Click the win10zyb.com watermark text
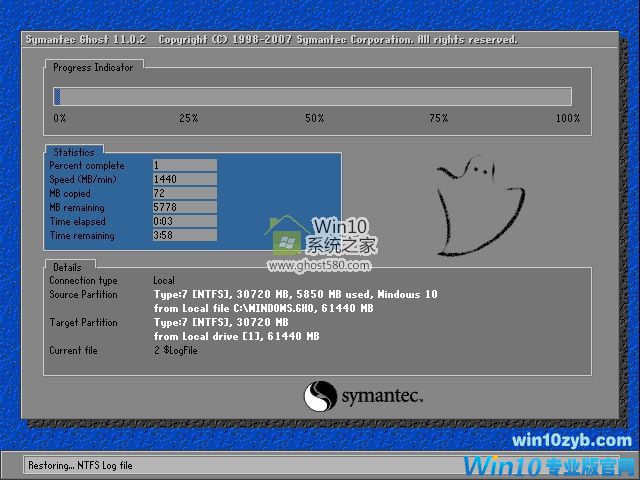 [x=571, y=441]
